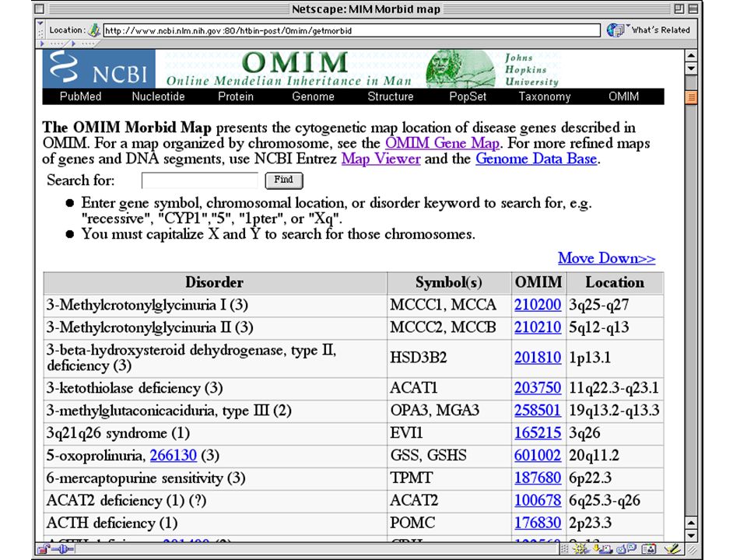Open the 266130 link beside 5-oxoprolinuria
Screen dimensions: 747x560
pyautogui.click(x=174, y=455)
